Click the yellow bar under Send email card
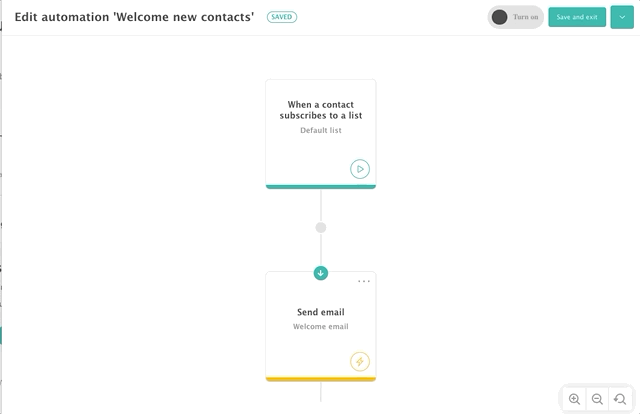 [321, 379]
